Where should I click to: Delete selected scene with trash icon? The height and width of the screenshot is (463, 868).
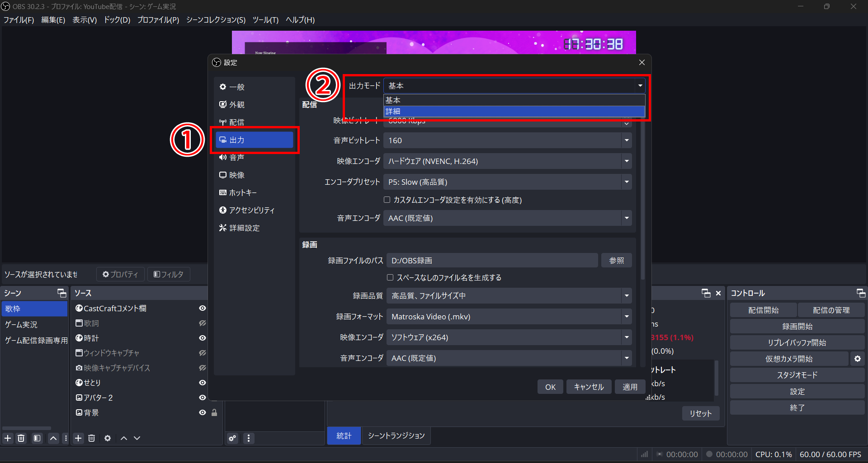[21, 438]
